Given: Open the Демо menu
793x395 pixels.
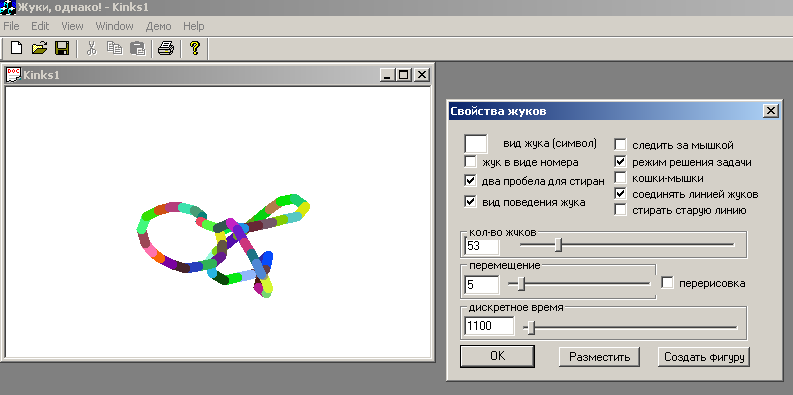Looking at the screenshot, I should [158, 26].
